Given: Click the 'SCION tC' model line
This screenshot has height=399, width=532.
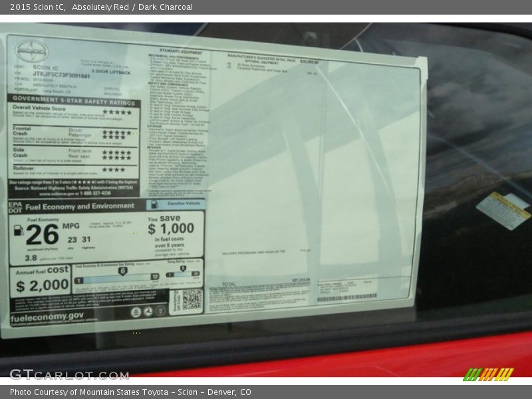Looking at the screenshot, I should [45, 68].
